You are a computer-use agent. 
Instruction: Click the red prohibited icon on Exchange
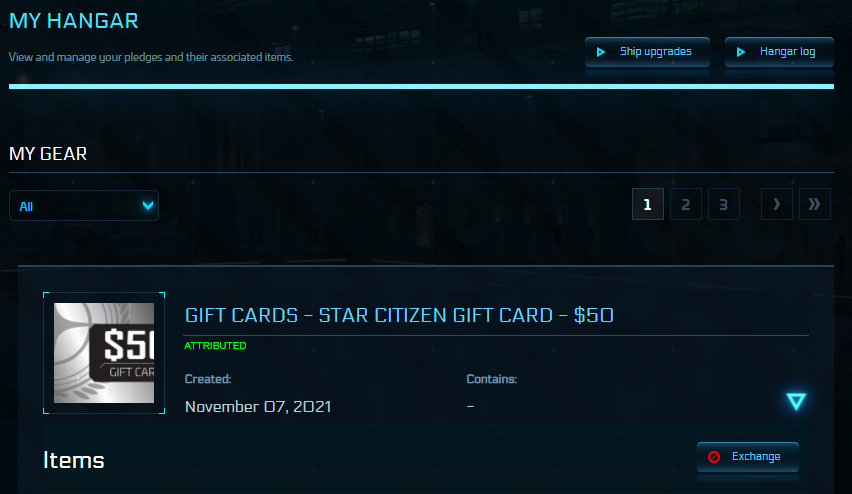tap(714, 457)
